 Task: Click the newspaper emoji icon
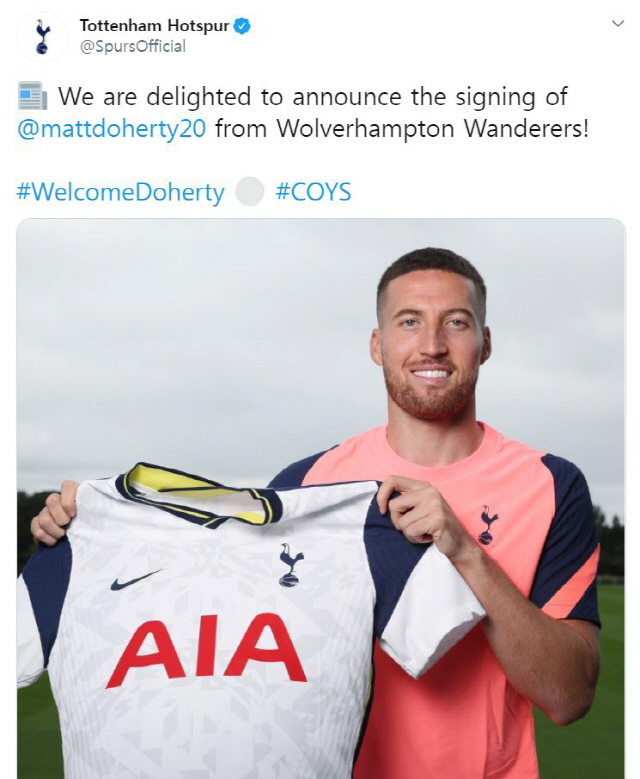click(x=32, y=96)
